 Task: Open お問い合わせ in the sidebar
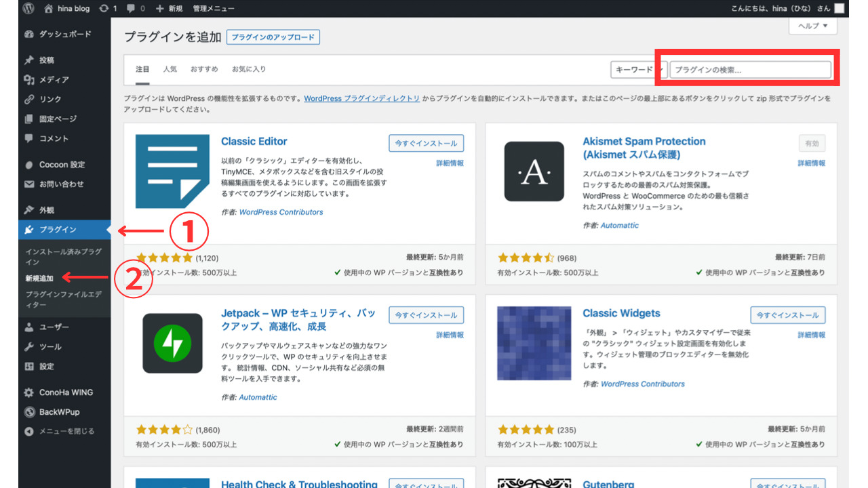64,184
